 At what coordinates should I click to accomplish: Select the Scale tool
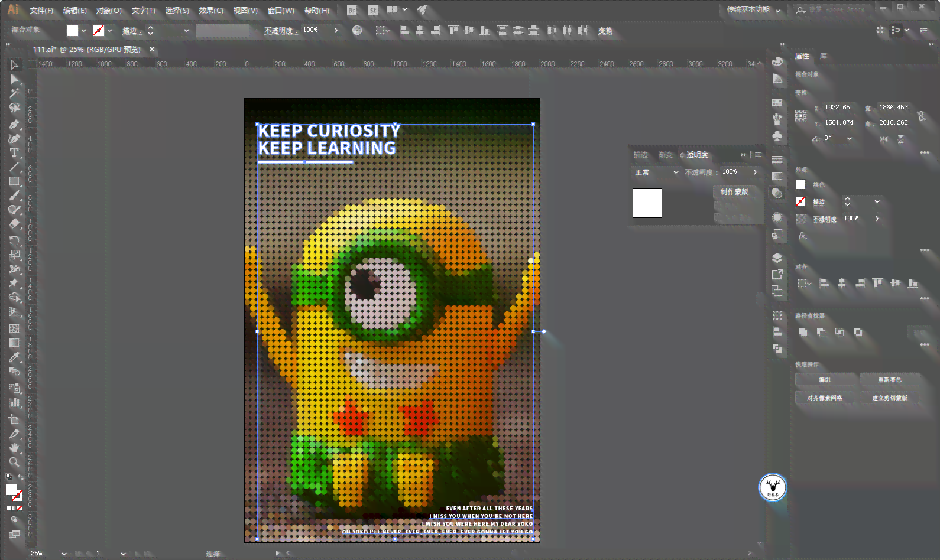[15, 255]
